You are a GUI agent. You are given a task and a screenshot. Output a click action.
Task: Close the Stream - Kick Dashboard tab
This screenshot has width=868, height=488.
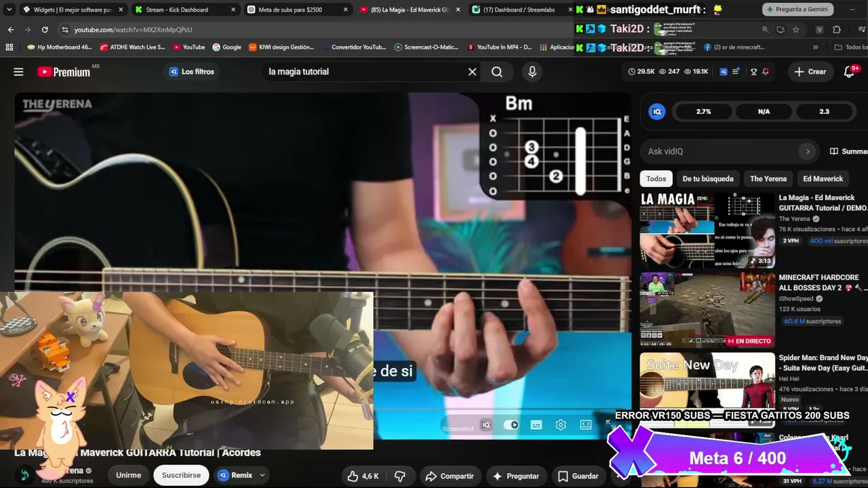(x=233, y=9)
